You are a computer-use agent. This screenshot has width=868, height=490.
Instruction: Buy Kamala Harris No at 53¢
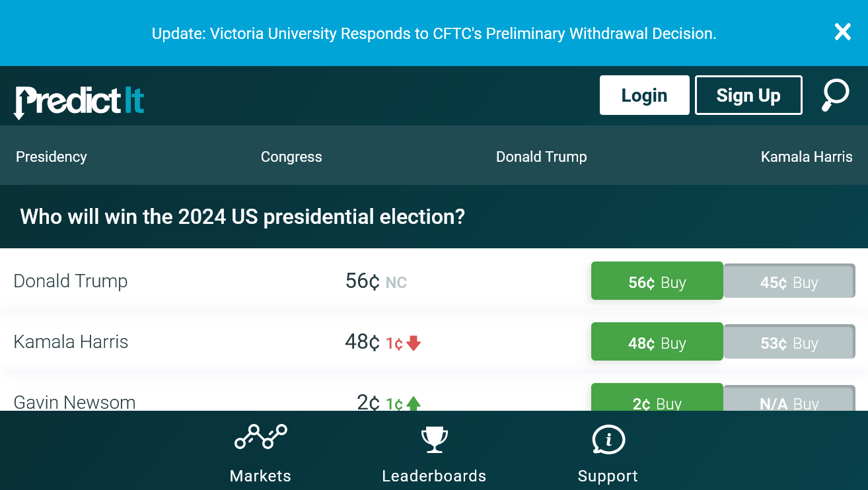coord(789,341)
